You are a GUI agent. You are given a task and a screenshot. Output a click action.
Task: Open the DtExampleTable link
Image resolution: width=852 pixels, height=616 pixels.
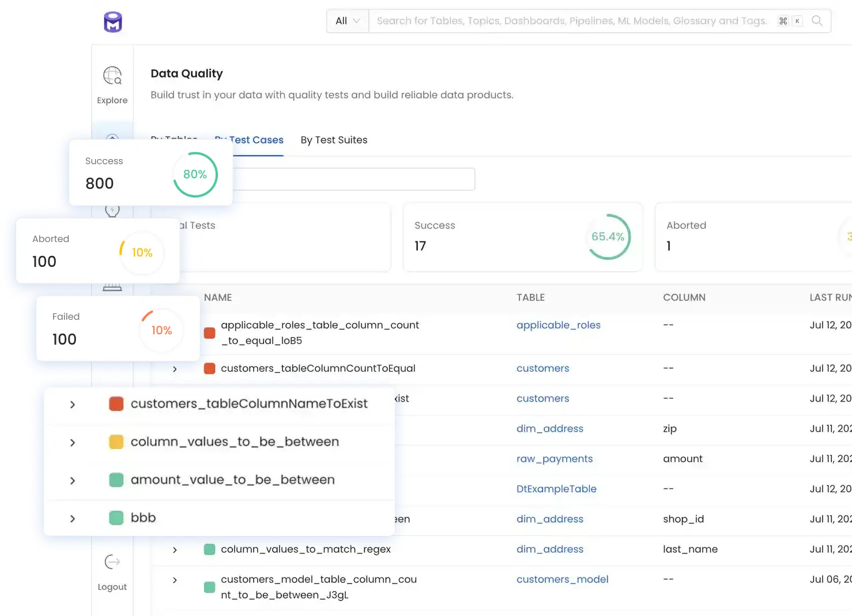click(556, 489)
